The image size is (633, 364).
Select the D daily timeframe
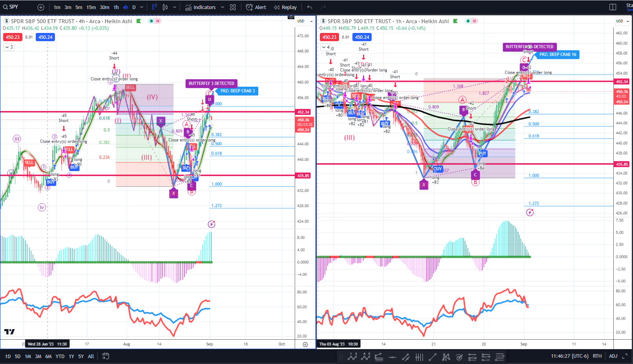pyautogui.click(x=134, y=7)
